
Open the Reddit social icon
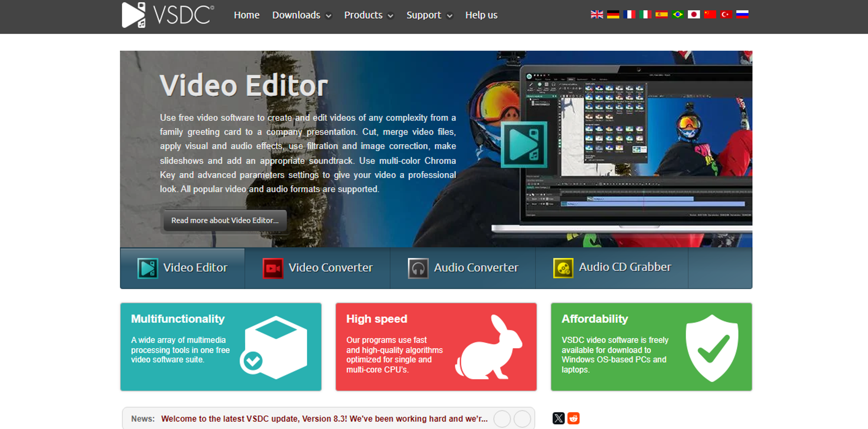573,418
